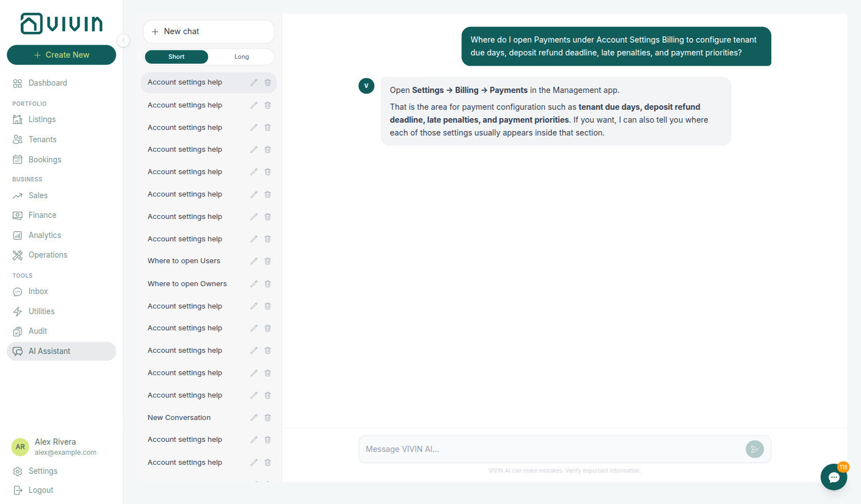This screenshot has height=504, width=861.
Task: Go to Tenants
Action: [61, 139]
